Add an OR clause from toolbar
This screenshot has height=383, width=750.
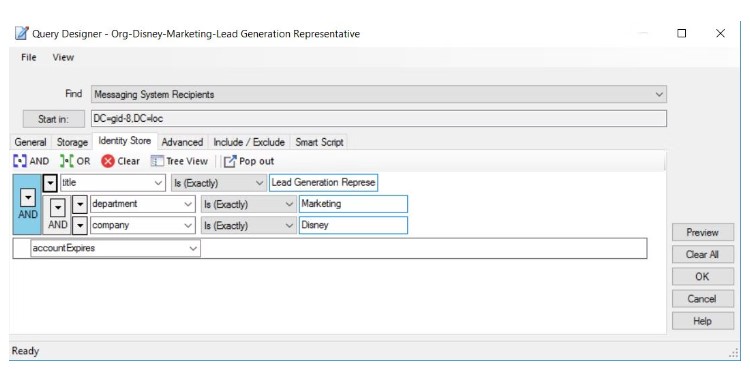click(x=75, y=161)
